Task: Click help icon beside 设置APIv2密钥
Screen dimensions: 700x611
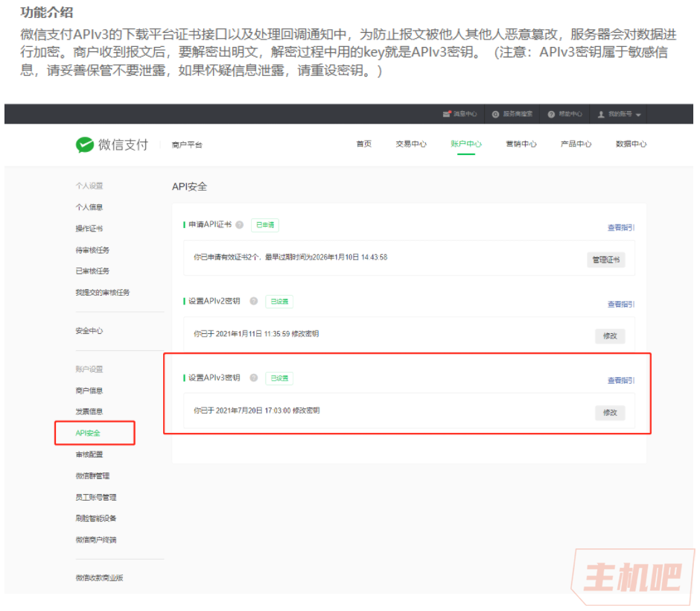Action: pos(254,301)
